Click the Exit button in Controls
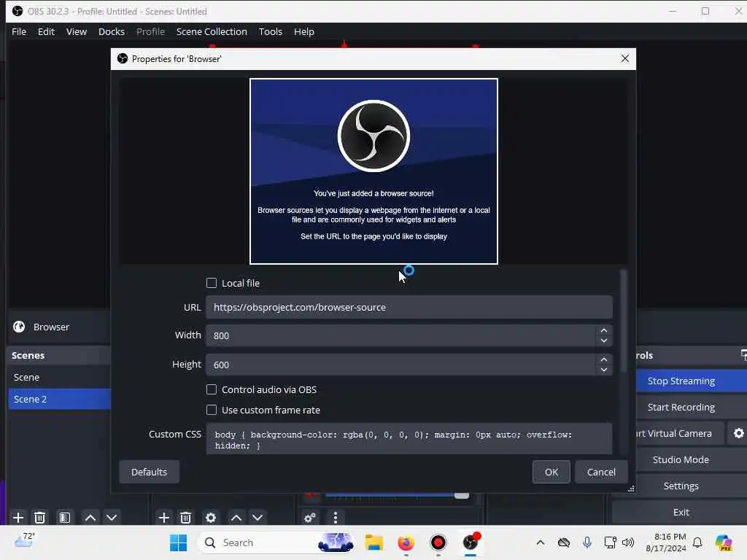 click(681, 512)
